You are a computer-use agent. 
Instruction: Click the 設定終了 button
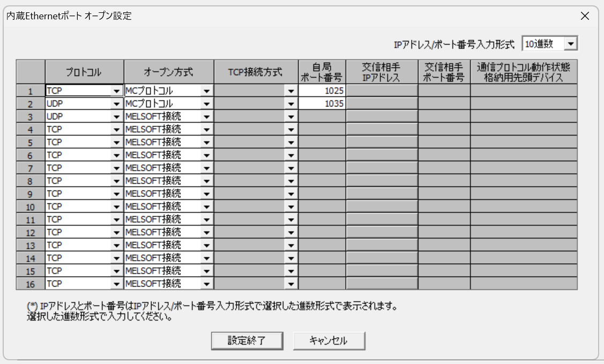247,341
